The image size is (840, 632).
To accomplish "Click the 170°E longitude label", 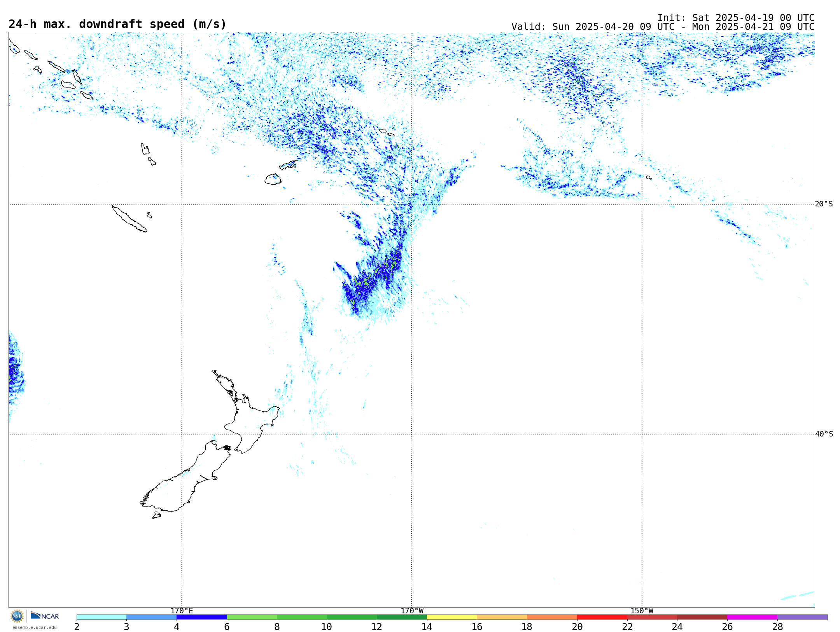I will pyautogui.click(x=182, y=611).
